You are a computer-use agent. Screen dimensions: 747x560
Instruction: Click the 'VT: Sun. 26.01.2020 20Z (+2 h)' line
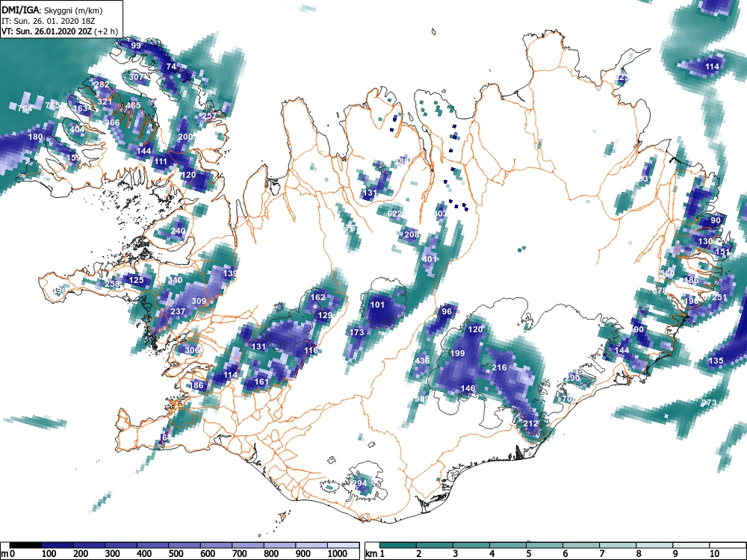point(60,31)
